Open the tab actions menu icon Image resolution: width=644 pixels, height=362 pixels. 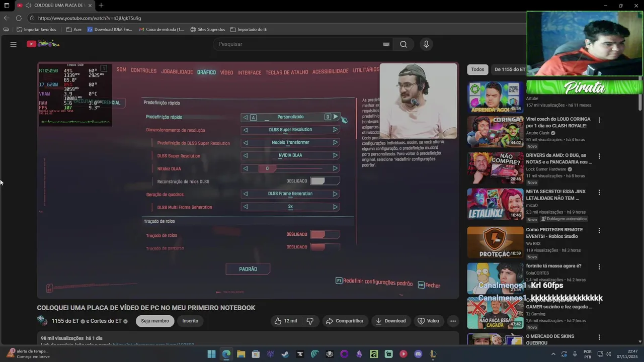click(x=7, y=5)
